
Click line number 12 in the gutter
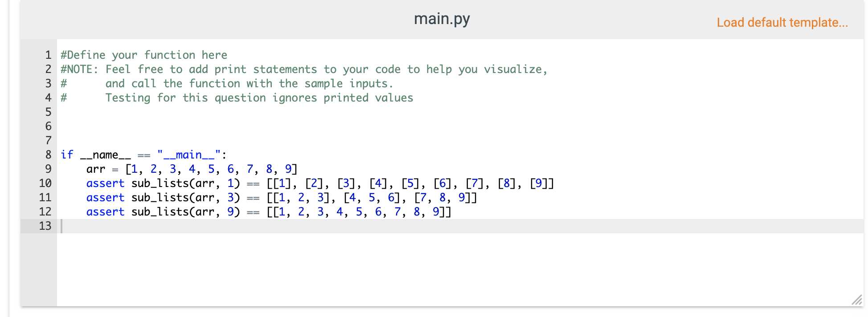(46, 211)
